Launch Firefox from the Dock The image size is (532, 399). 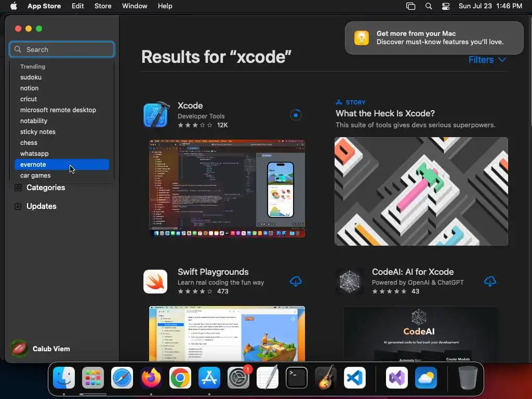point(151,377)
